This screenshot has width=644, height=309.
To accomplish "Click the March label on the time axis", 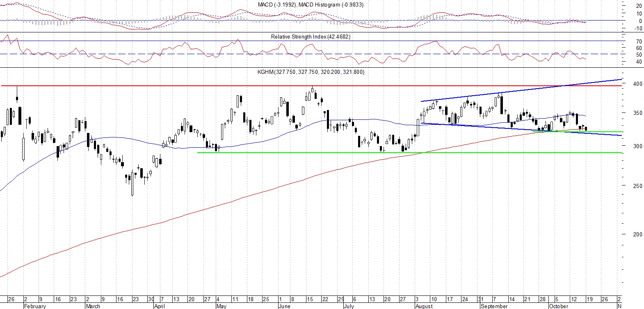I will [93, 306].
